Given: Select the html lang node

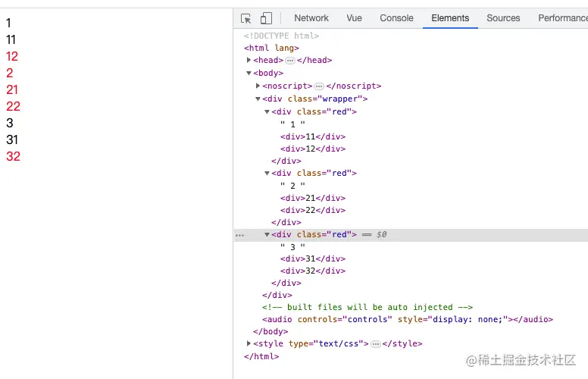Looking at the screenshot, I should click(x=271, y=48).
